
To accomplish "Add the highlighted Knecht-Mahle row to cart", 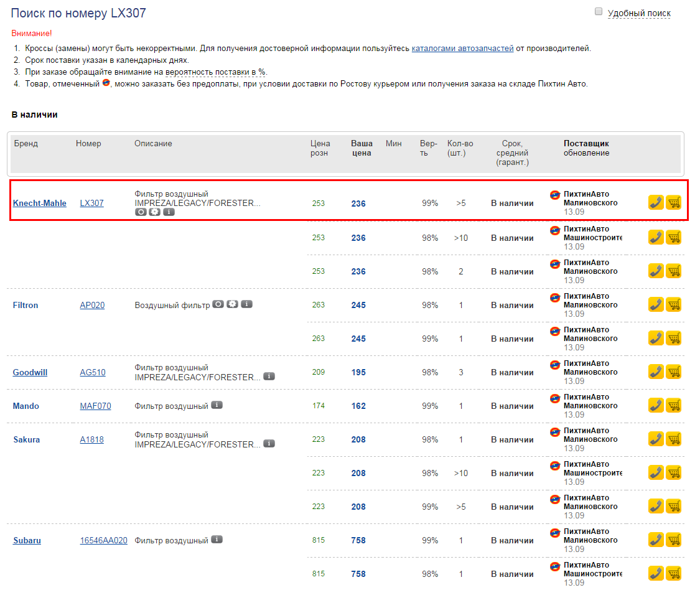I will [x=673, y=202].
